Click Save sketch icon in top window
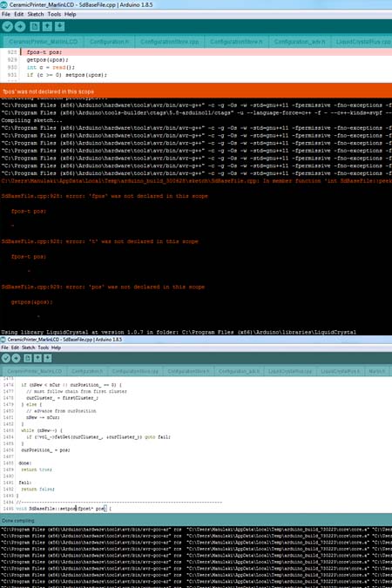The width and height of the screenshot is (392, 588). [59, 26]
